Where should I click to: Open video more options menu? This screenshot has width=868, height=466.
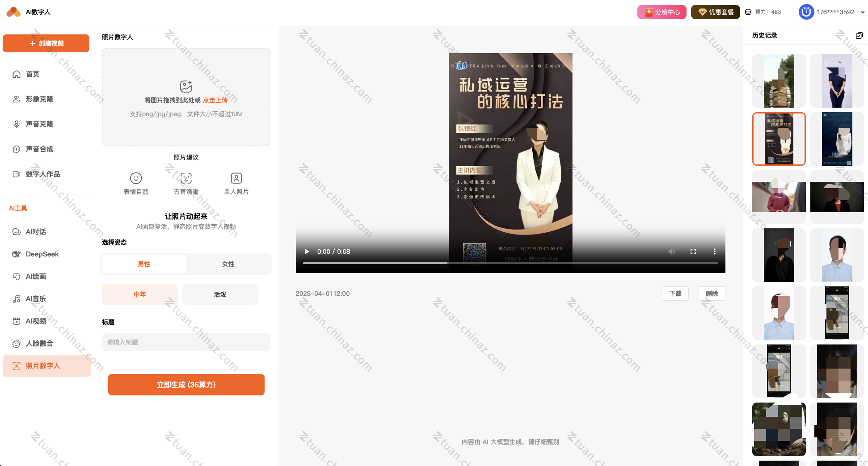[x=715, y=252]
